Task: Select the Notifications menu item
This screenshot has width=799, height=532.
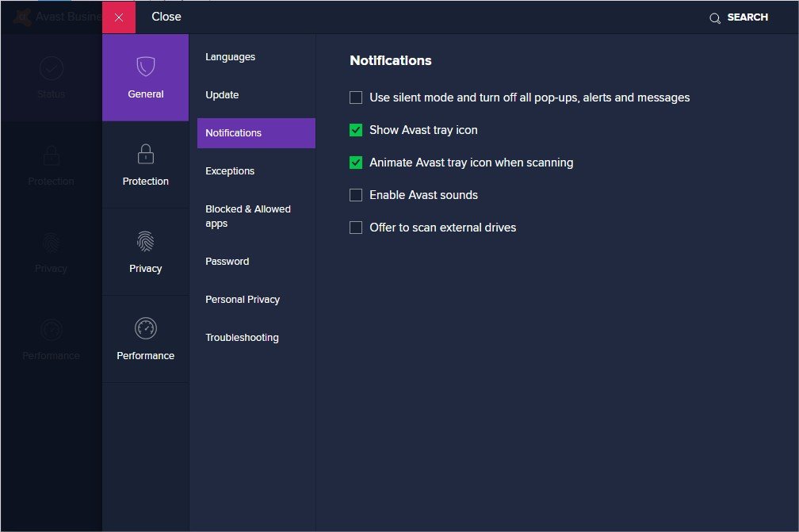Action: [x=256, y=133]
